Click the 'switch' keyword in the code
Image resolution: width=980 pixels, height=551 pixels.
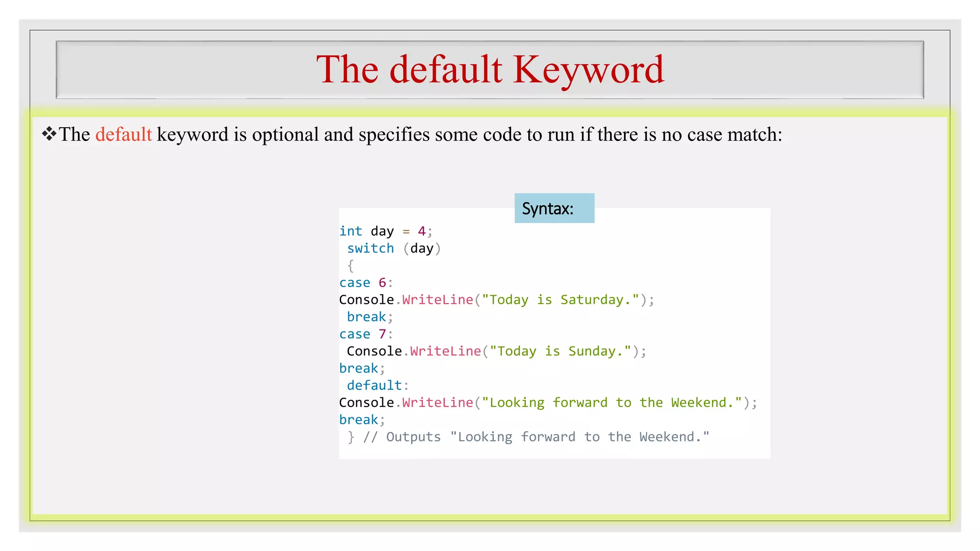(370, 249)
